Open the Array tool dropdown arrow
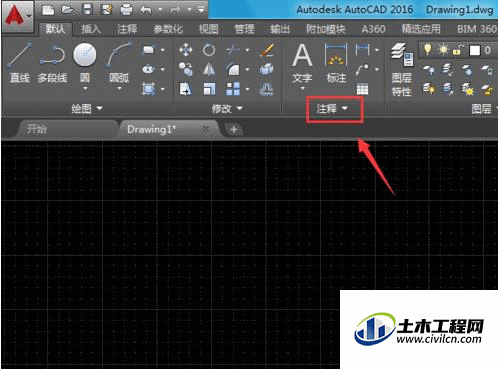The image size is (498, 369). (247, 89)
